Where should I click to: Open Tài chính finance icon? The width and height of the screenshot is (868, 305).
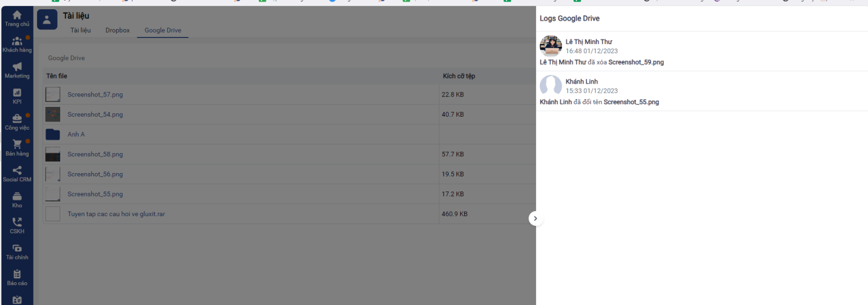click(x=17, y=248)
